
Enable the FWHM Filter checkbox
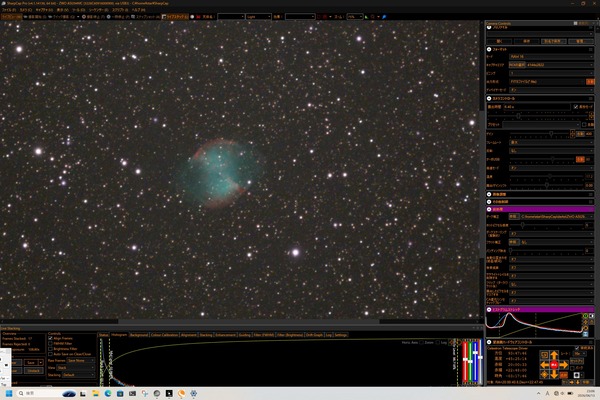pyautogui.click(x=50, y=344)
